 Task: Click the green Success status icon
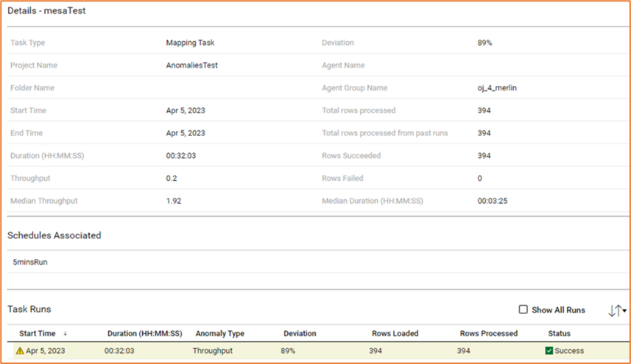pyautogui.click(x=549, y=351)
